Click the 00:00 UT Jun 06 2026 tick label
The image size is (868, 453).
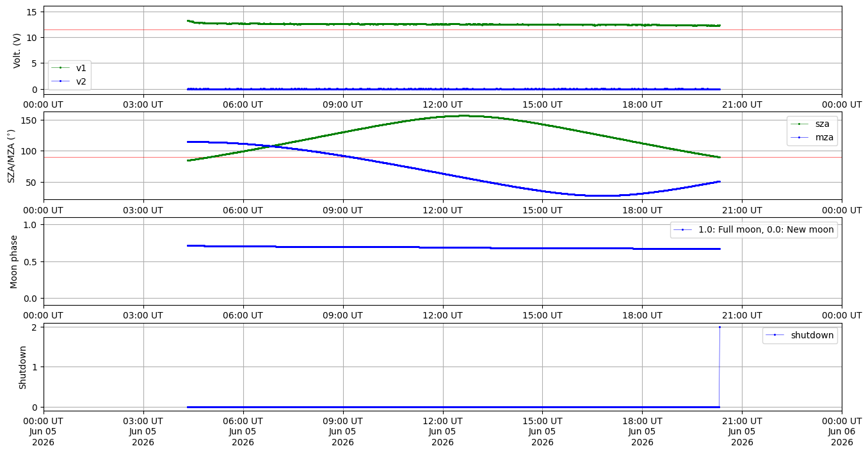click(841, 434)
